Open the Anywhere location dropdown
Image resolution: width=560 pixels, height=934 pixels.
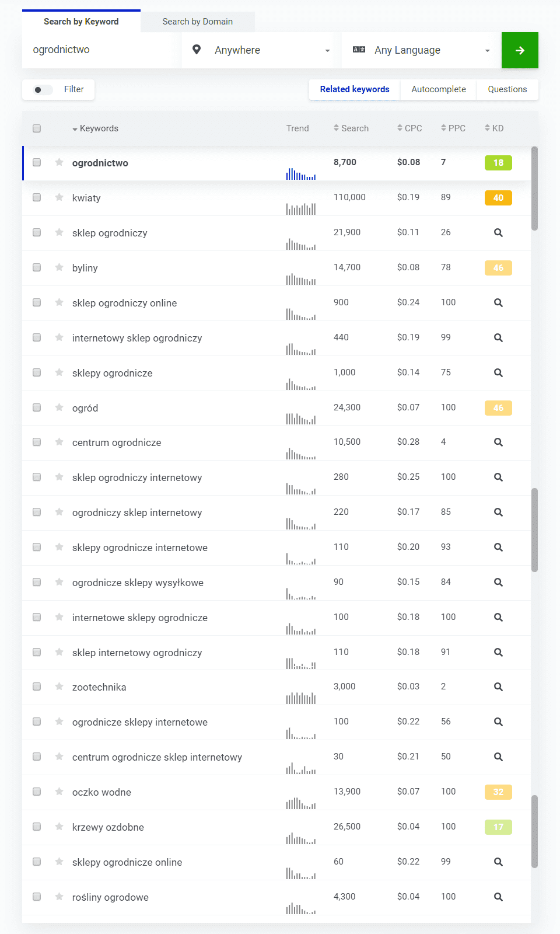[261, 50]
